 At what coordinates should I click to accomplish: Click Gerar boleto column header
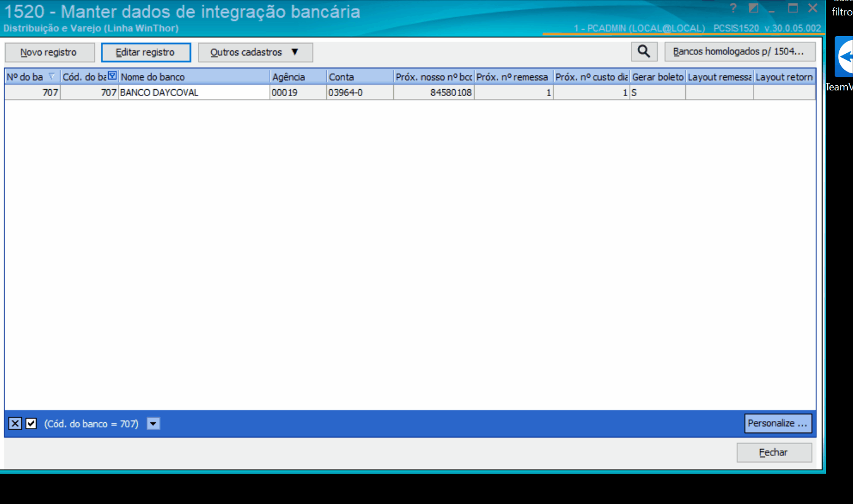click(658, 77)
